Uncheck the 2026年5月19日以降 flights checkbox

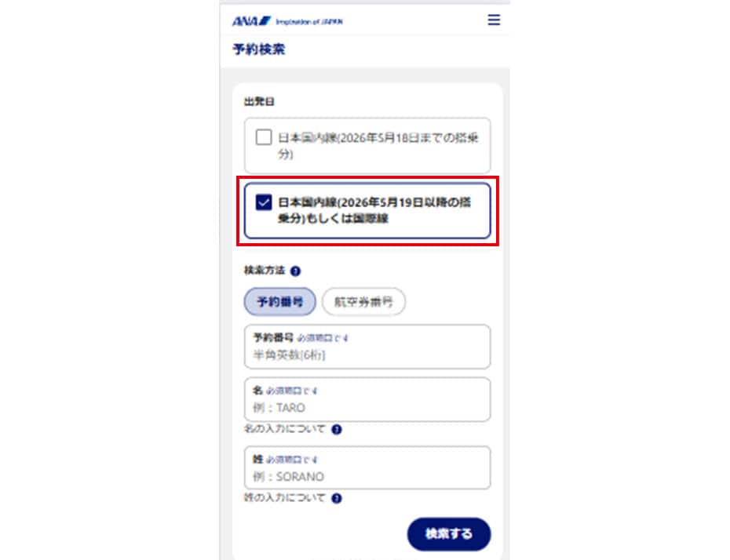tap(264, 202)
